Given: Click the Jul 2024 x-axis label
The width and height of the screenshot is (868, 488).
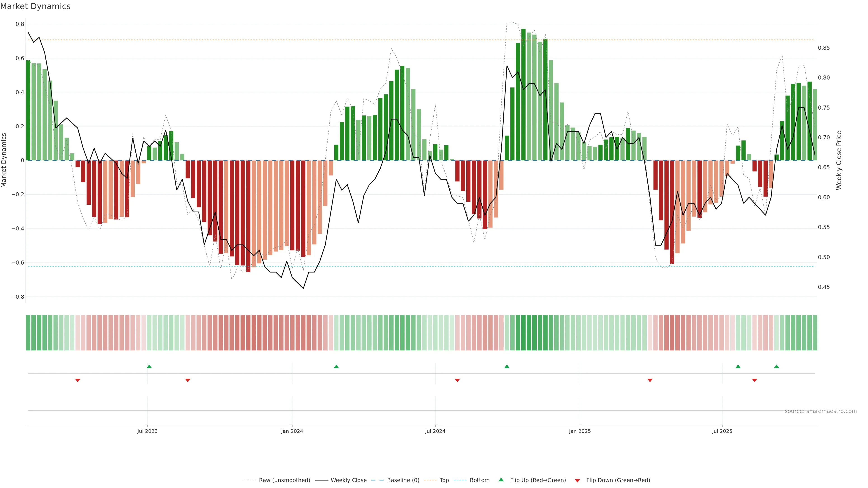Looking at the screenshot, I should [435, 432].
